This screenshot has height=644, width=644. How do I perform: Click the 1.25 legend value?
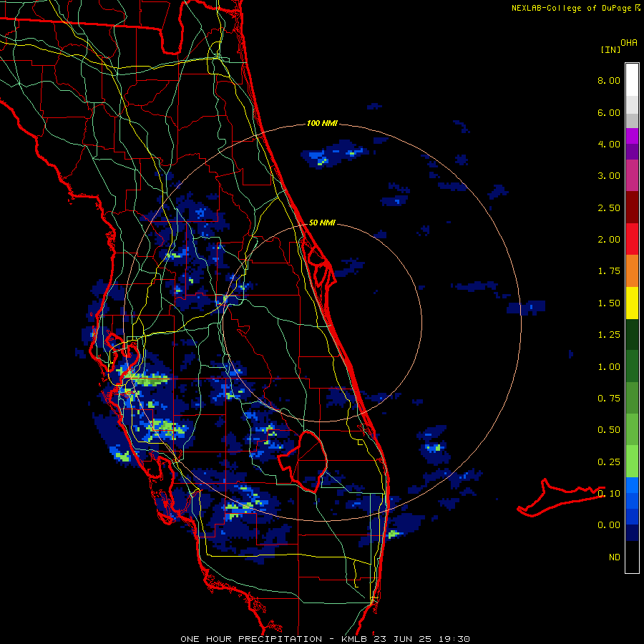coord(609,335)
